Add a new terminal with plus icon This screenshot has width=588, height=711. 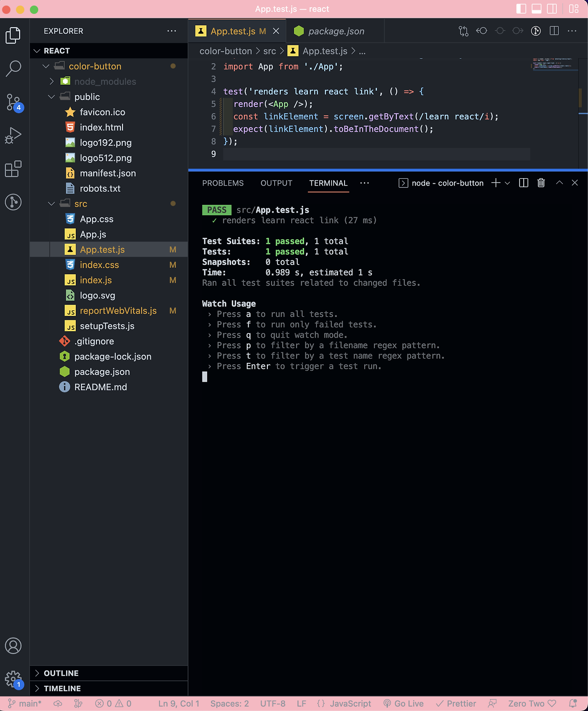pyautogui.click(x=496, y=183)
